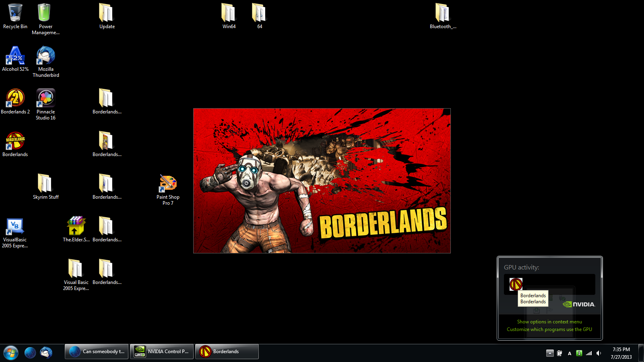
Task: Select the Paint Shop Pro 7 shortcut
Action: pyautogui.click(x=168, y=190)
